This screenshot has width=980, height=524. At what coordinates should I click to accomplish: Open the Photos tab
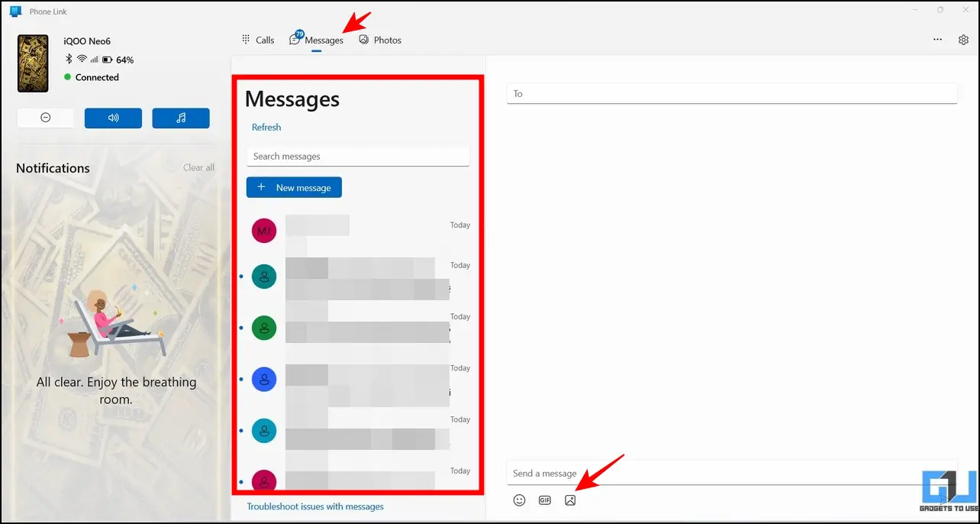[x=380, y=40]
